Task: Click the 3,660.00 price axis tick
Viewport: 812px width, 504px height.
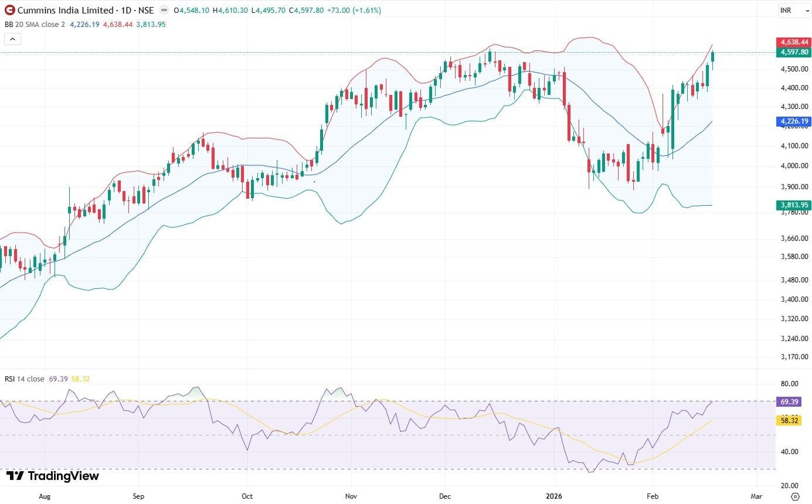Action: point(794,239)
